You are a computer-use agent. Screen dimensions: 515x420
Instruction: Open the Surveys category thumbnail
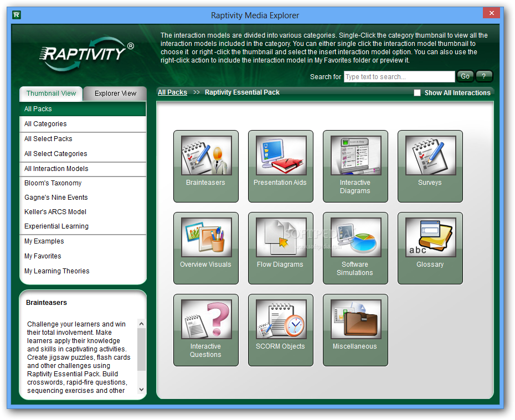click(430, 166)
